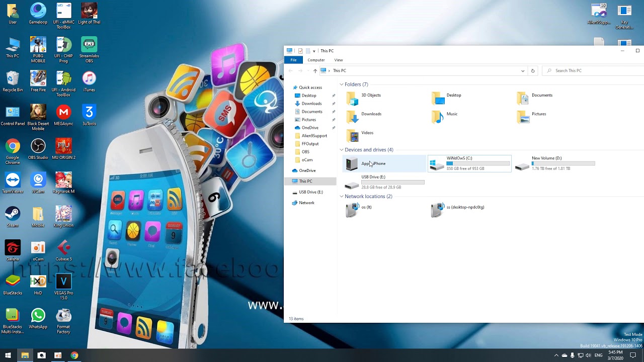The image size is (644, 362).
Task: Select the BlueStacks desktop icon
Action: [x=13, y=284]
